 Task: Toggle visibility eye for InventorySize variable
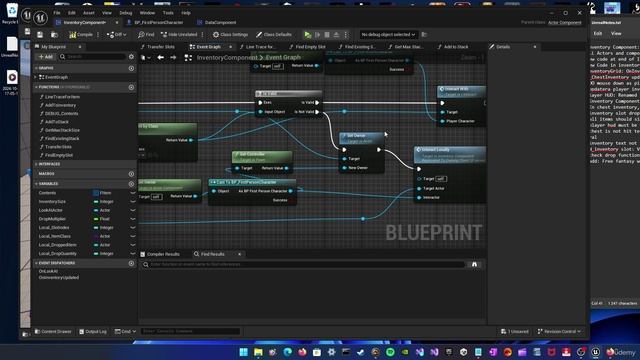132,202
